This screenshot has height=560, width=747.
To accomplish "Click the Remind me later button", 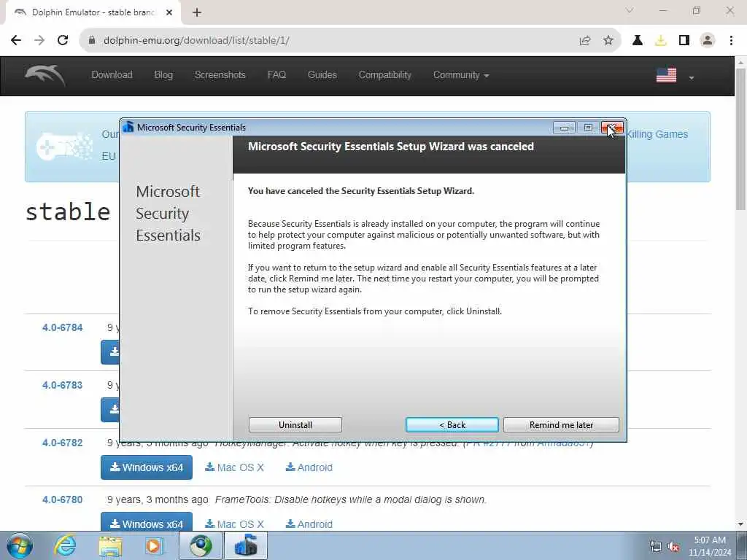I will pyautogui.click(x=561, y=425).
